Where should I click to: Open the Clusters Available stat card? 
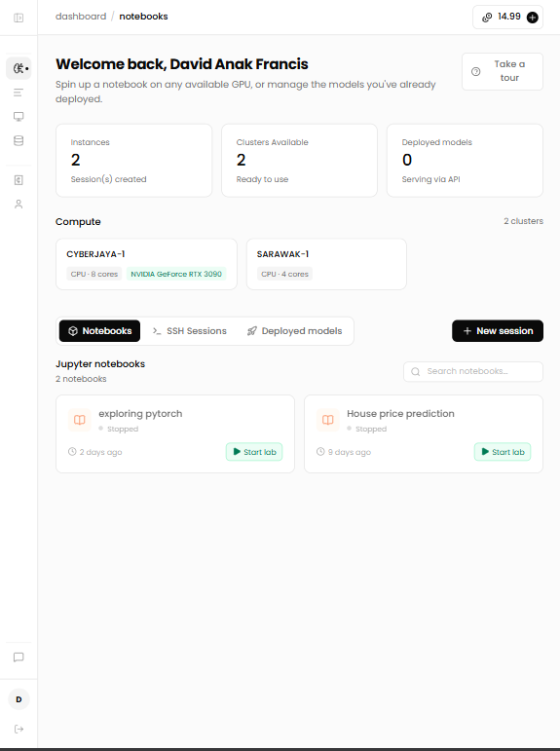pos(299,161)
